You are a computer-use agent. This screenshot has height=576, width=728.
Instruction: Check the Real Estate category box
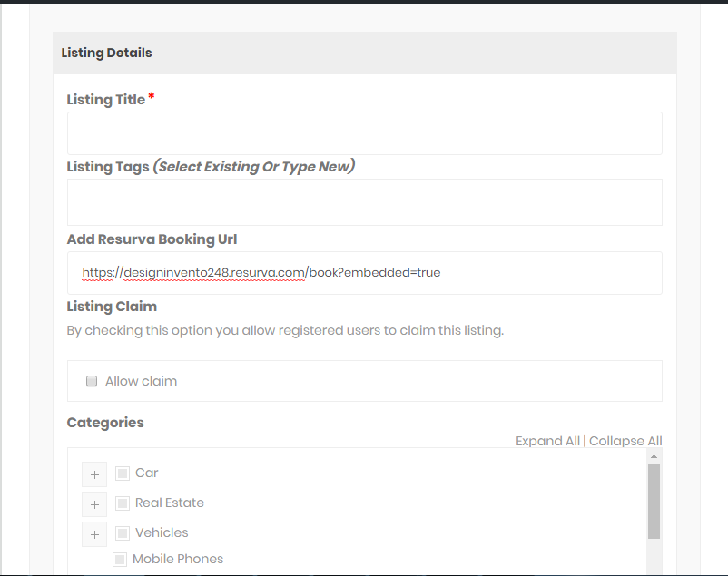point(123,503)
